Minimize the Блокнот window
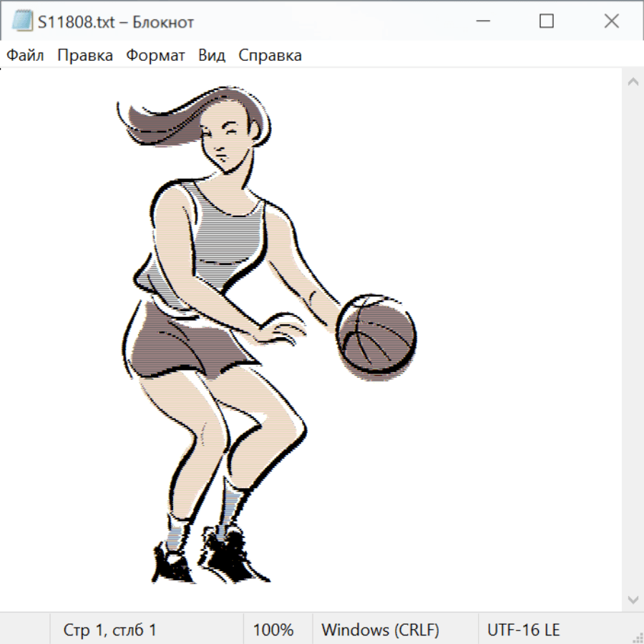Screen dimensions: 644x644 coord(482,21)
